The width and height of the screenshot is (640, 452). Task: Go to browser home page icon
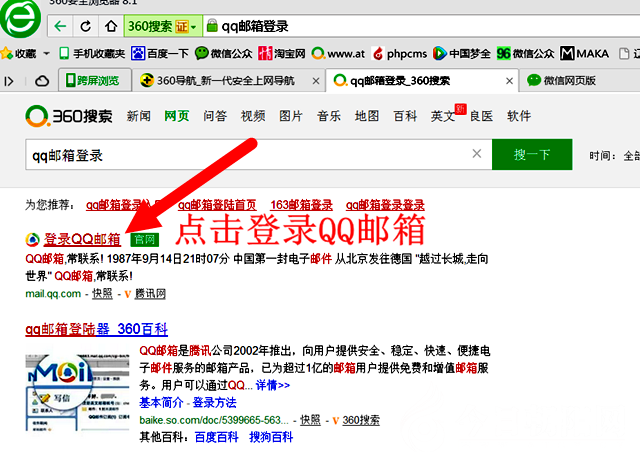[x=111, y=27]
